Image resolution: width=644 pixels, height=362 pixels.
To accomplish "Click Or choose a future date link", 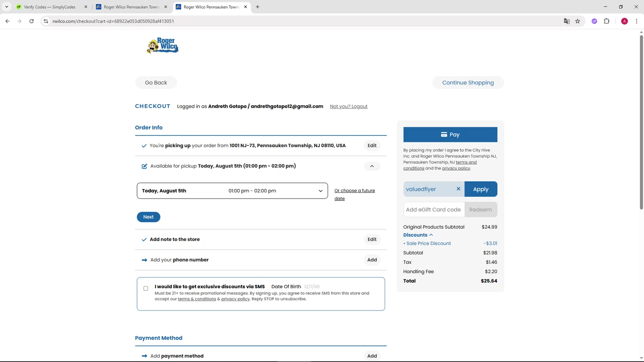I will [x=355, y=194].
